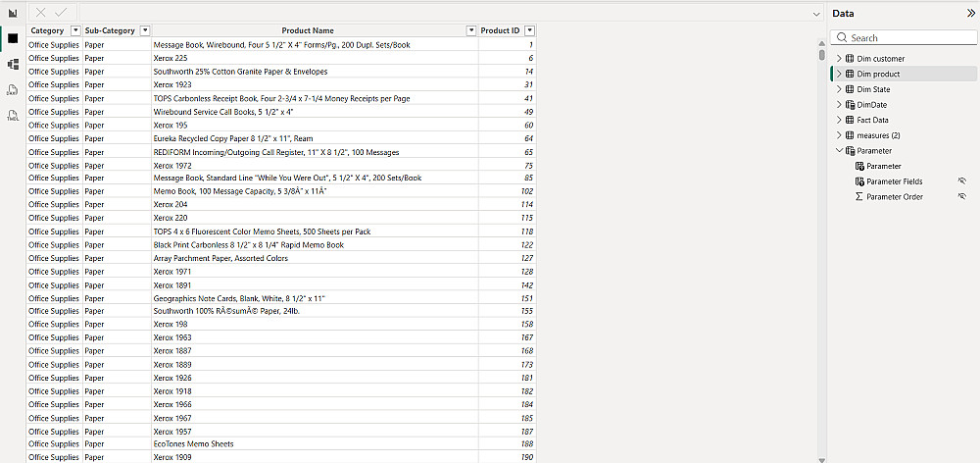
Task: Open the DAX query view icon
Action: click(13, 90)
